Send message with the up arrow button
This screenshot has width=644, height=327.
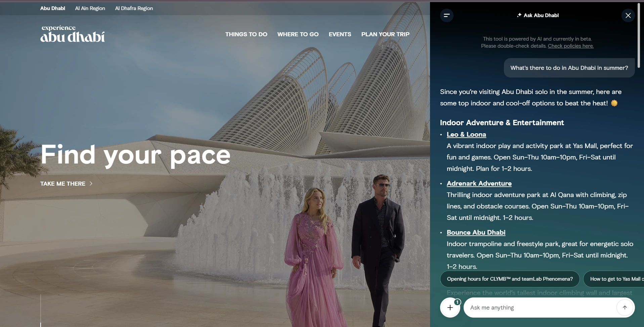[x=625, y=308]
